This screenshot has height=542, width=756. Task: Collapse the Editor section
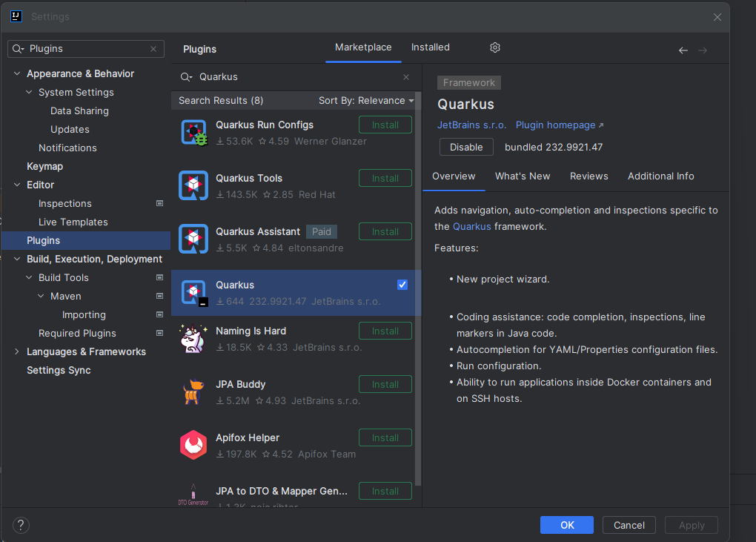[17, 185]
